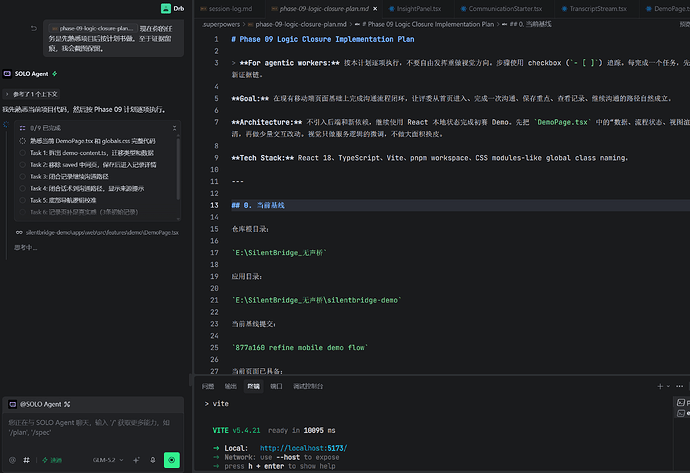Click the green lightning badge next to SOLO Agent
Screen dimensions: 690x473
coord(55,73)
